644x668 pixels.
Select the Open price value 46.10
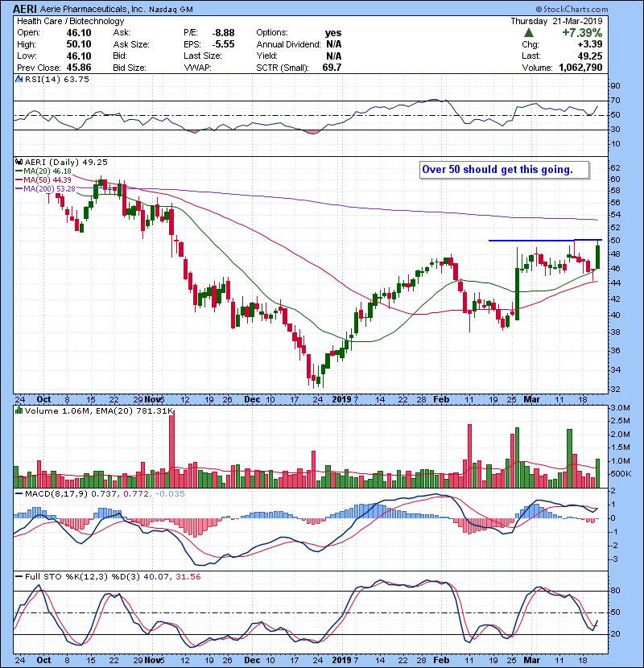79,33
